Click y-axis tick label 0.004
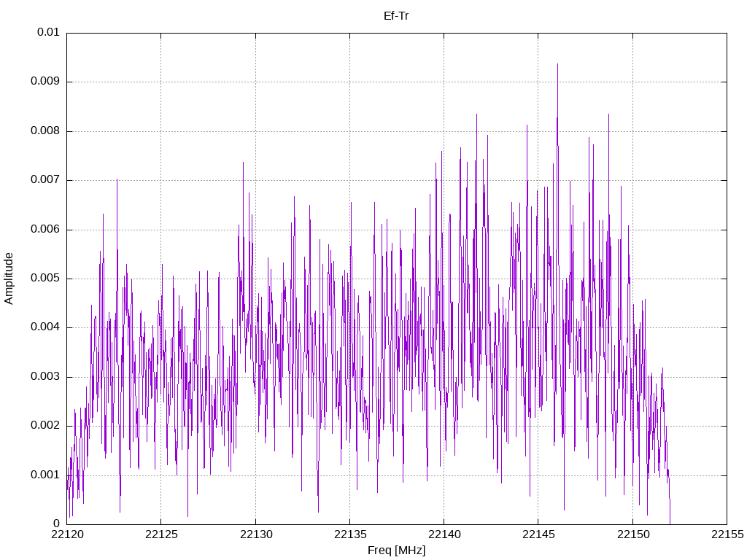The width and height of the screenshot is (747, 560). click(45, 327)
